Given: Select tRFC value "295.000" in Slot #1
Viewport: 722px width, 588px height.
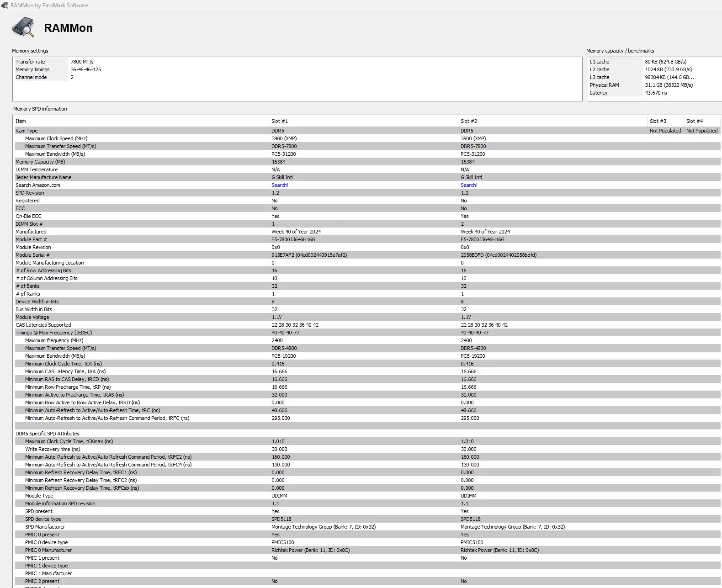Looking at the screenshot, I should 281,418.
